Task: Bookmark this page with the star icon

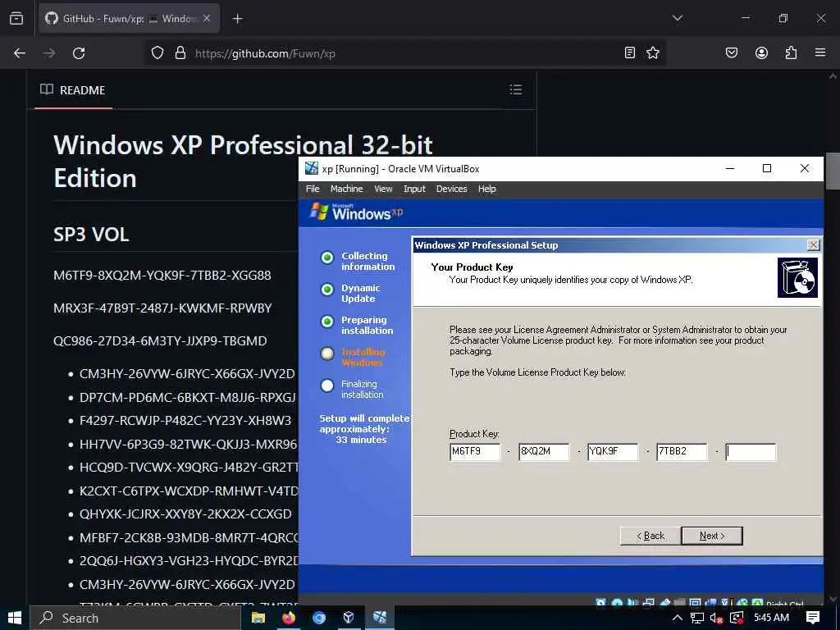Action: tap(652, 52)
